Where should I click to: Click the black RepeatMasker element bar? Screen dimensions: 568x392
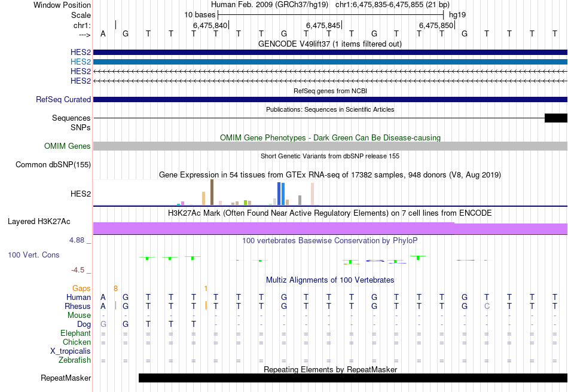pos(353,378)
